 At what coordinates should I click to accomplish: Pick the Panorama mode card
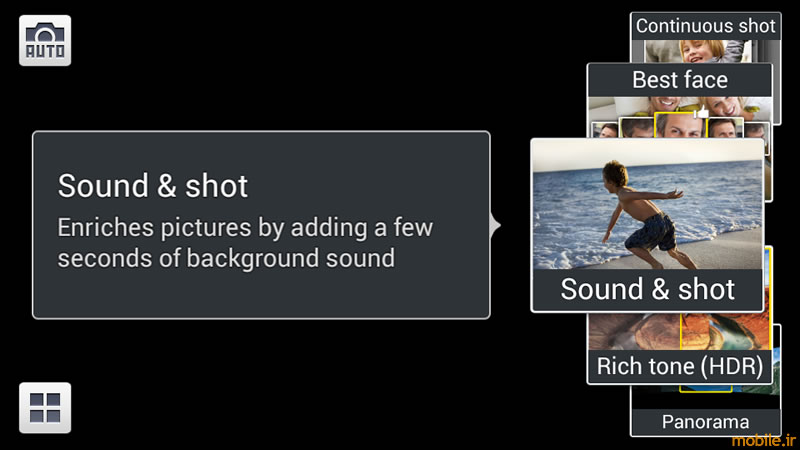(706, 422)
